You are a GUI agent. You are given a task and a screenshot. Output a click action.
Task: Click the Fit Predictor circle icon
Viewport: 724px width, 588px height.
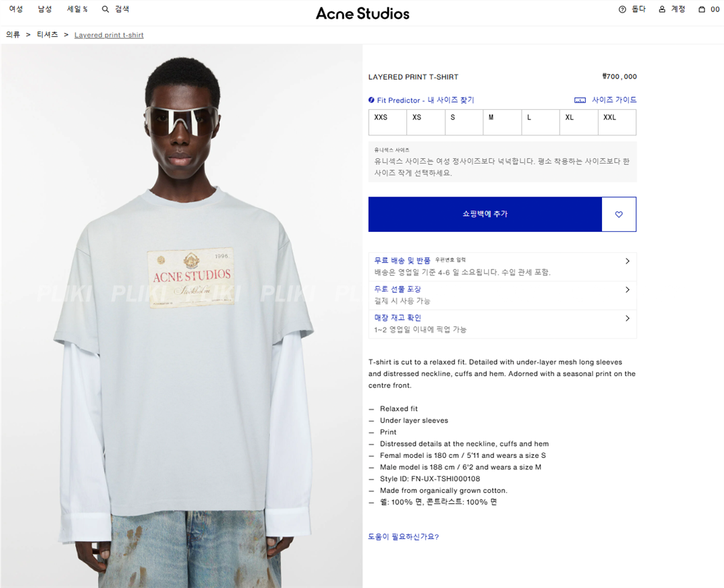tap(371, 100)
